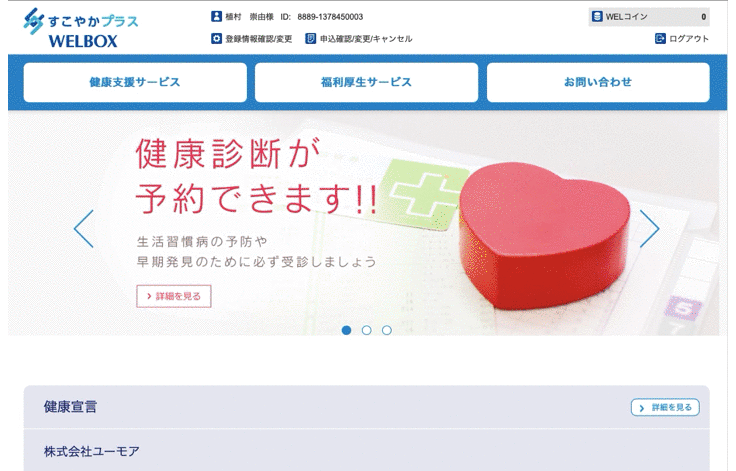The width and height of the screenshot is (736, 471).
Task: Select the third carousel indicator dot
Action: [387, 331]
